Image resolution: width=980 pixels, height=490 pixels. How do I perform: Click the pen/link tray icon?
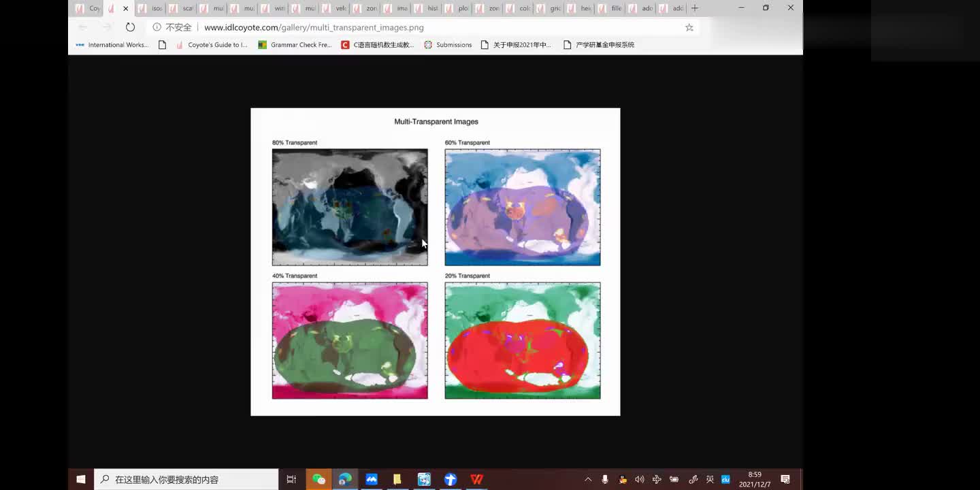[x=693, y=479]
